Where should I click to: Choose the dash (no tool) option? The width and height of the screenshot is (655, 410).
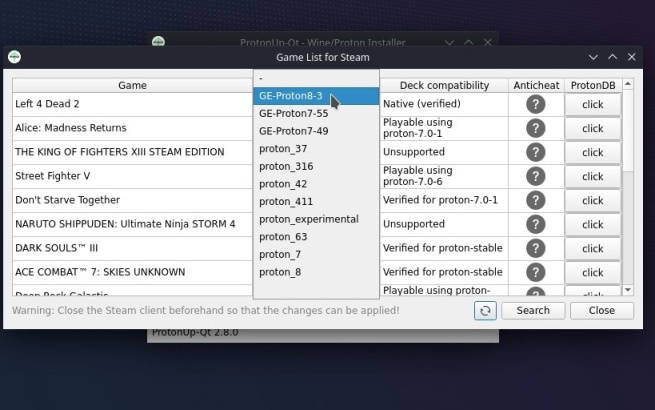316,79
